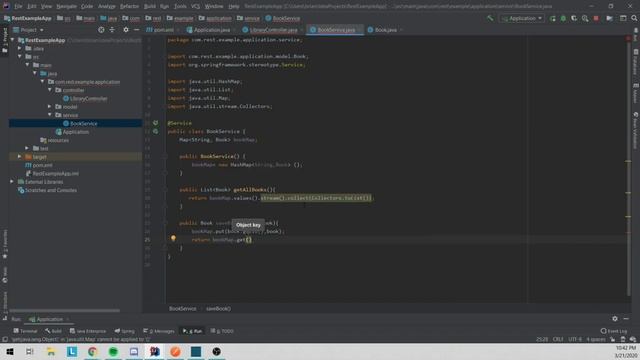The height and width of the screenshot is (360, 640).
Task: Select Scratches and Consoles
Action: click(47, 190)
